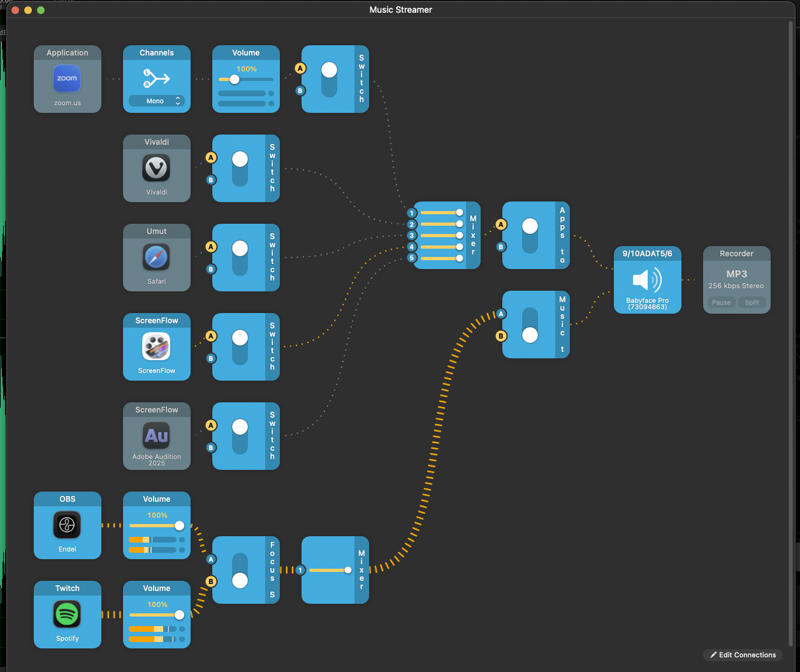Click the 'Adobe Audition 2025' label
Viewport: 800px width, 672px height.
(156, 460)
